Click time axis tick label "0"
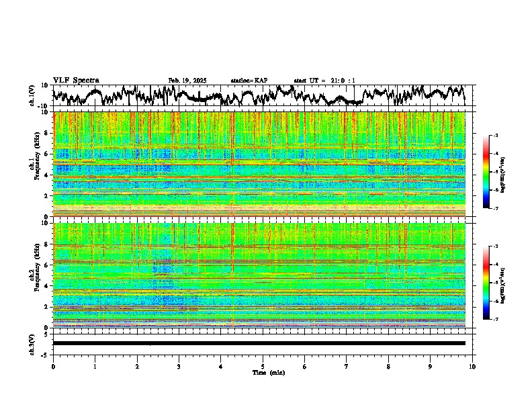The width and height of the screenshot is (532, 411). [x=53, y=367]
